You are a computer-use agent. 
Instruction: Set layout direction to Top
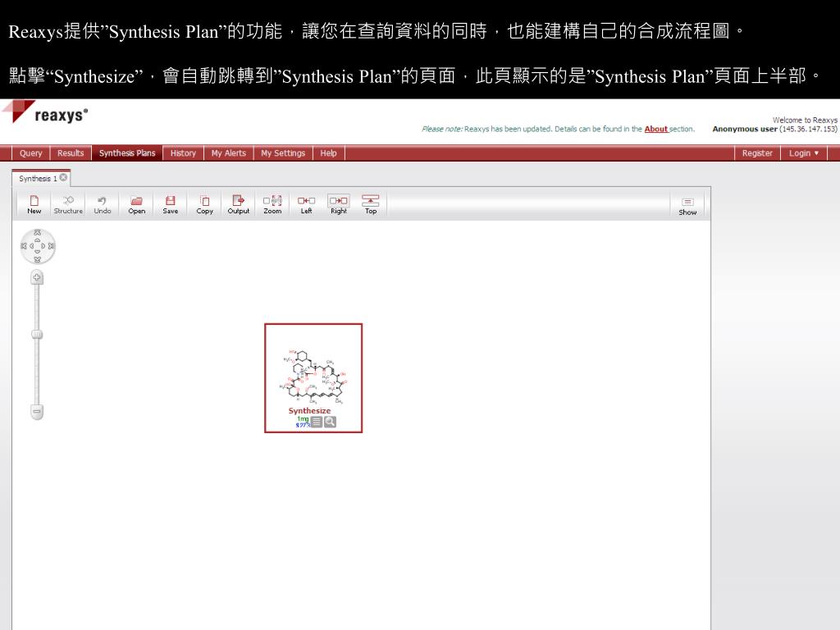coord(371,204)
